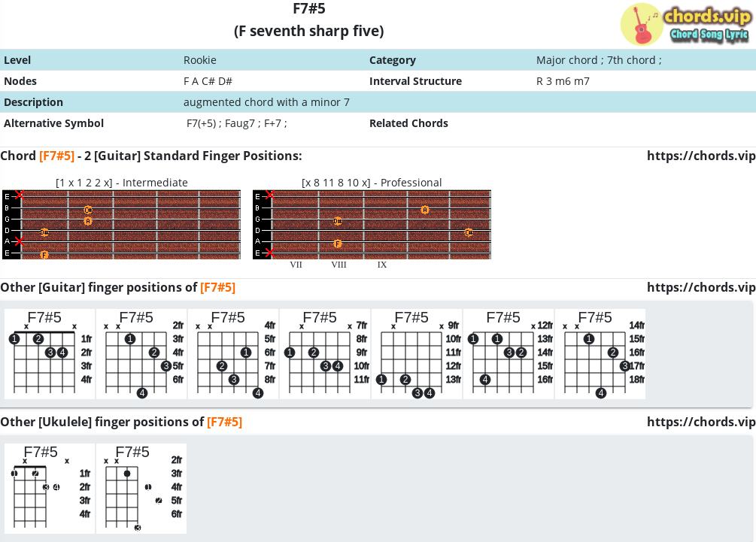Viewport: 756px width, 542px height.
Task: Click the 'F7#5' page title
Action: click(x=309, y=9)
